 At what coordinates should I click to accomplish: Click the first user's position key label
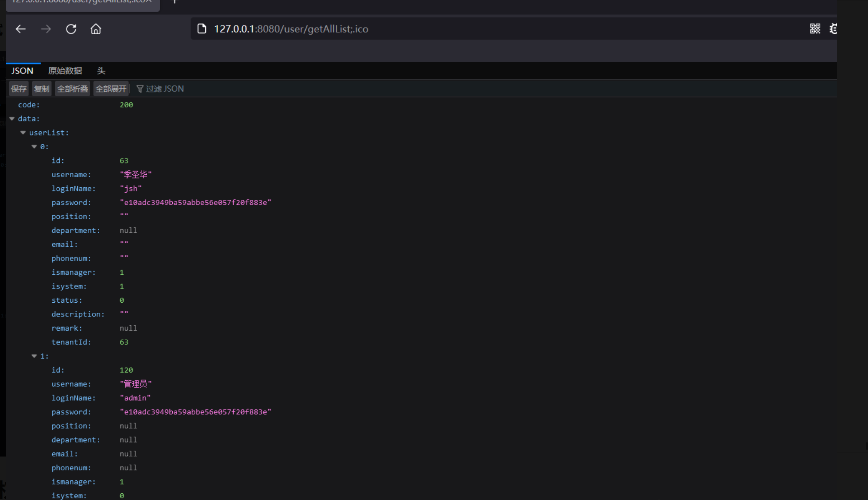[x=71, y=217]
